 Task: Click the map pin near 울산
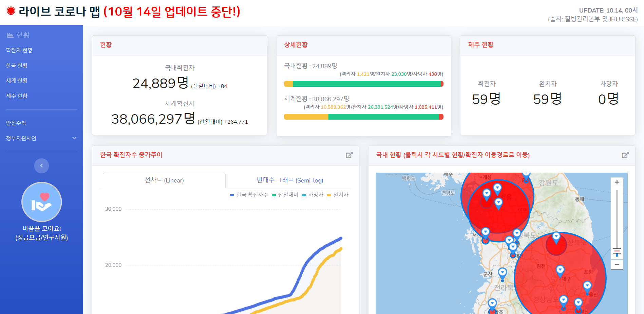point(587,287)
